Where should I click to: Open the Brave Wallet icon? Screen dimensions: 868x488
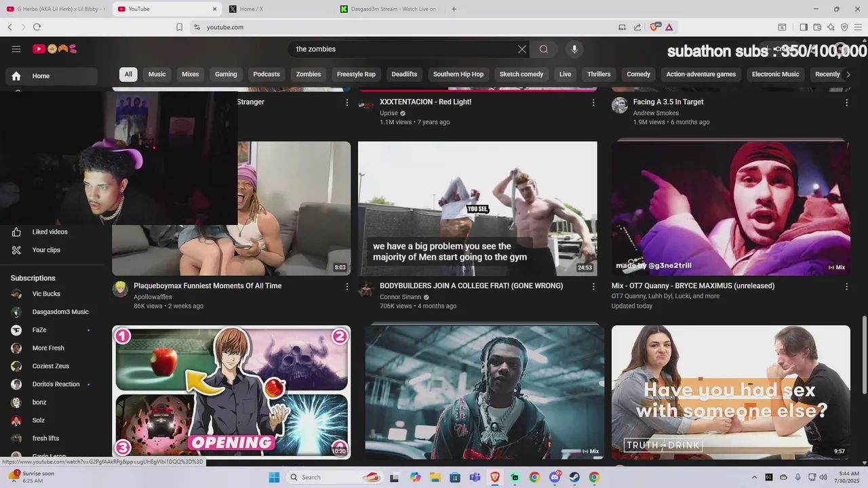coord(817,27)
